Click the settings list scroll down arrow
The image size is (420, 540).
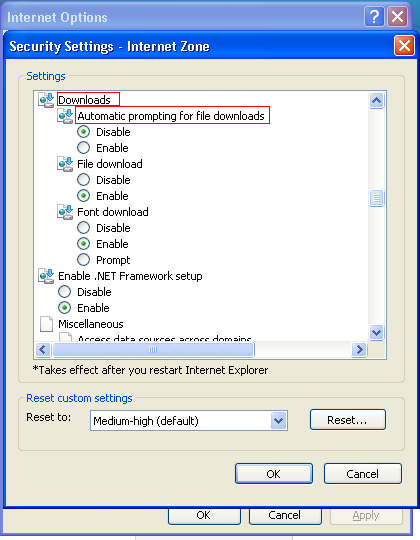coord(376,332)
